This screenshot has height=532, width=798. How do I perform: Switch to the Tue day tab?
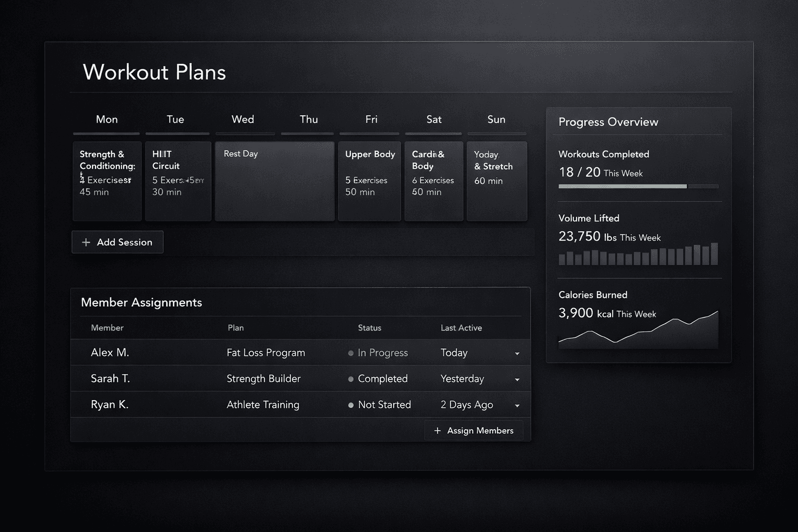click(176, 119)
